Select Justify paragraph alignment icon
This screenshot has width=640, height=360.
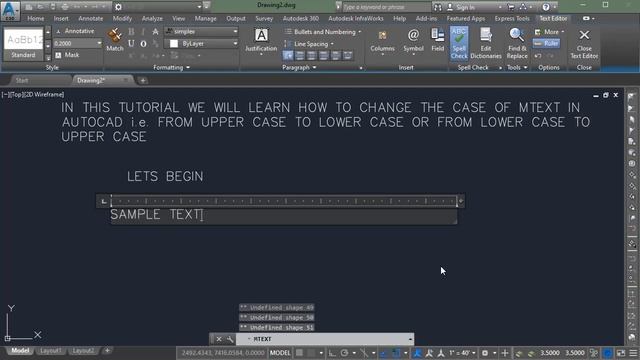click(336, 55)
